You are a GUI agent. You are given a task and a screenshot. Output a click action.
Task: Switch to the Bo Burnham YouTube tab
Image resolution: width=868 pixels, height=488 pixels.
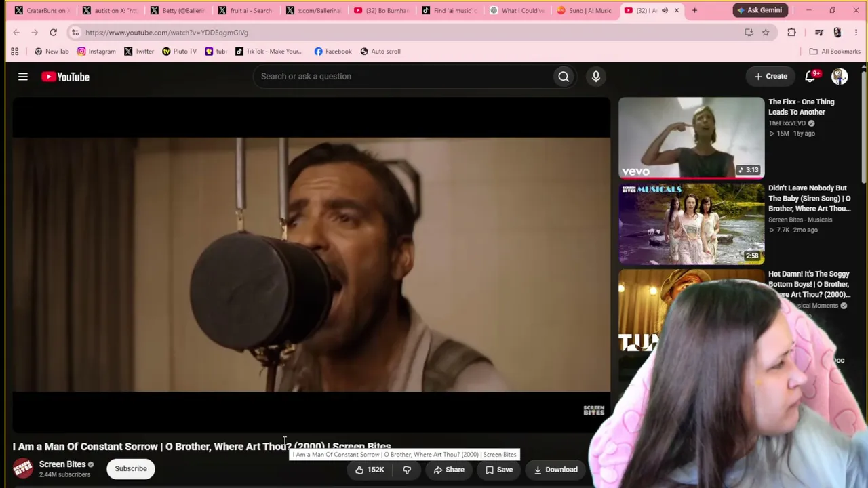[381, 10]
